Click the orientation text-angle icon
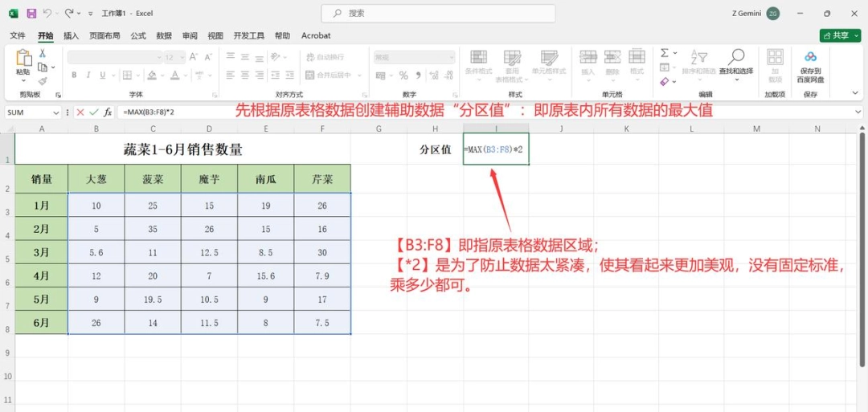Viewport: 868px width, 412px height. tap(275, 56)
